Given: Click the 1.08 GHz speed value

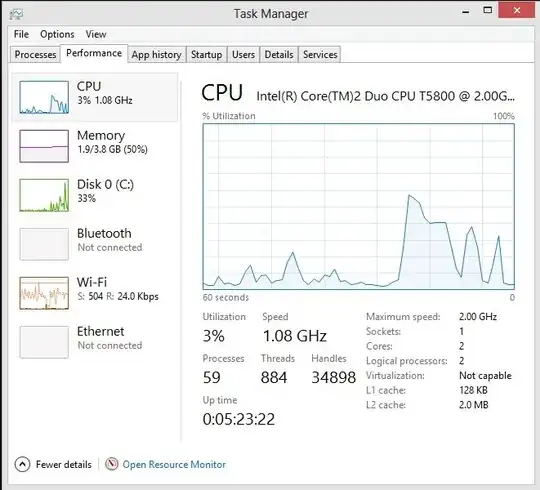Looking at the screenshot, I should pyautogui.click(x=294, y=336).
